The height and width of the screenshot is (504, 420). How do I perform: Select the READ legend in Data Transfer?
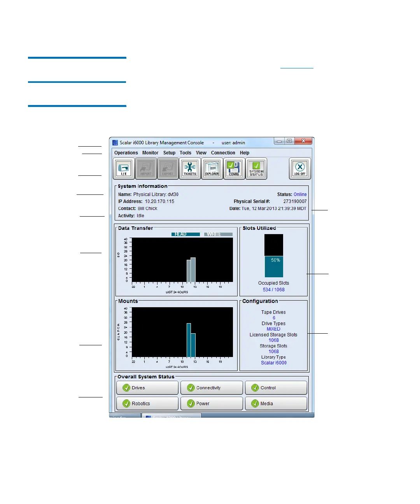[185, 234]
